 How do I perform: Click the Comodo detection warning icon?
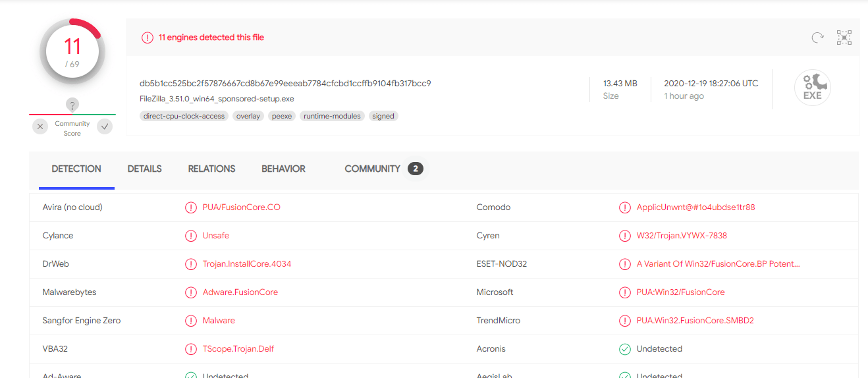(625, 207)
